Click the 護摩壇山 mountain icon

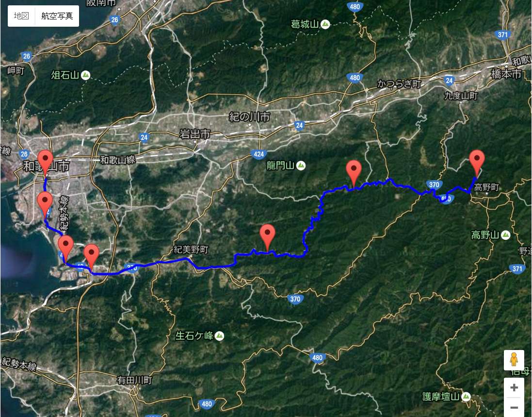(x=466, y=396)
